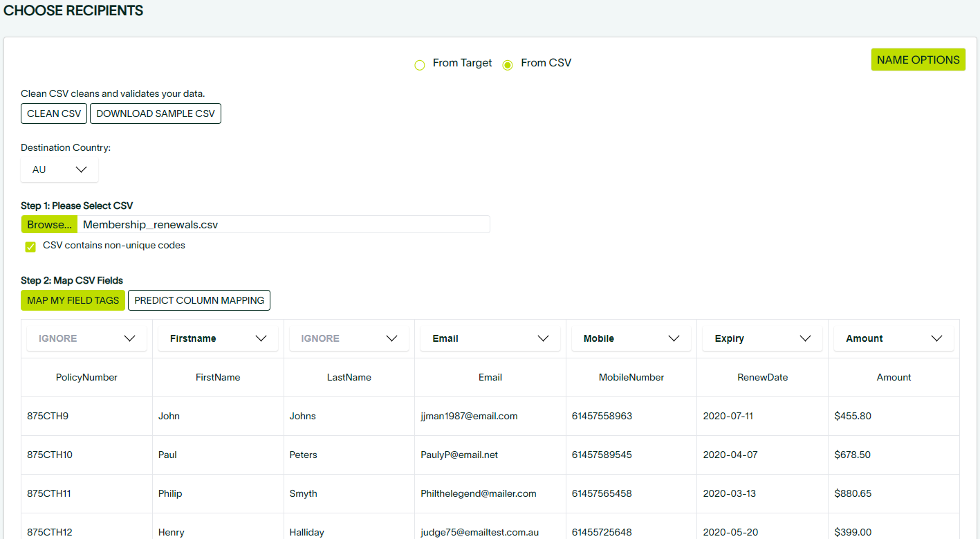The width and height of the screenshot is (980, 539).
Task: Expand the PolicyNumber column IGNORE dropdown
Action: [86, 338]
